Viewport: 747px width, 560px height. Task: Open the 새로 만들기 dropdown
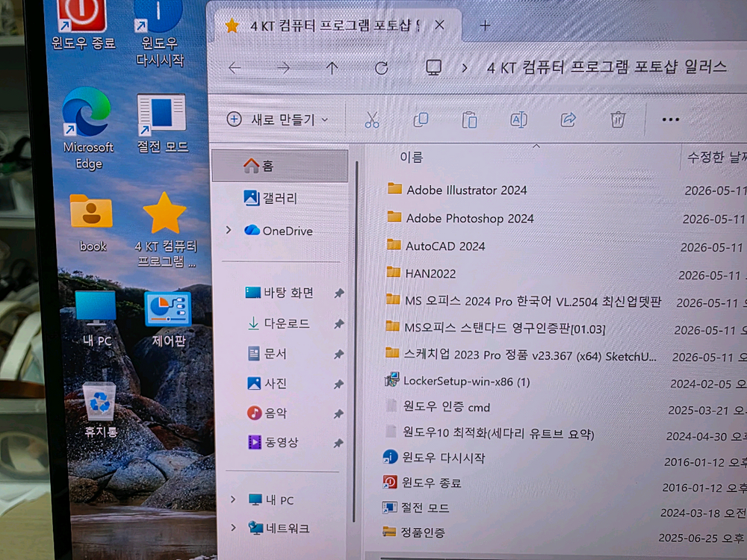click(x=278, y=119)
